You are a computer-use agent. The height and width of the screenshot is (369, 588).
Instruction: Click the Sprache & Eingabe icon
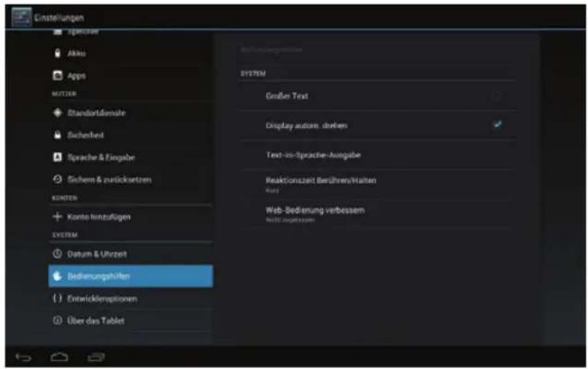(x=57, y=157)
